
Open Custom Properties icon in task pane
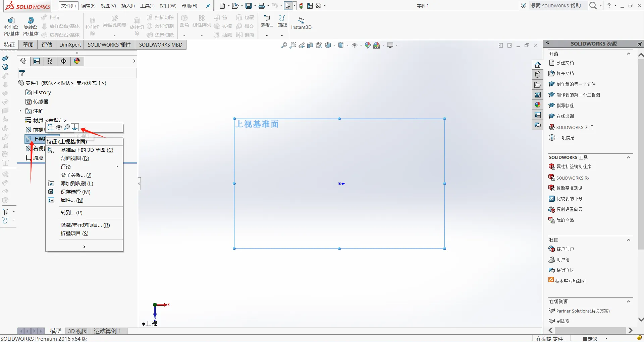pos(538,115)
